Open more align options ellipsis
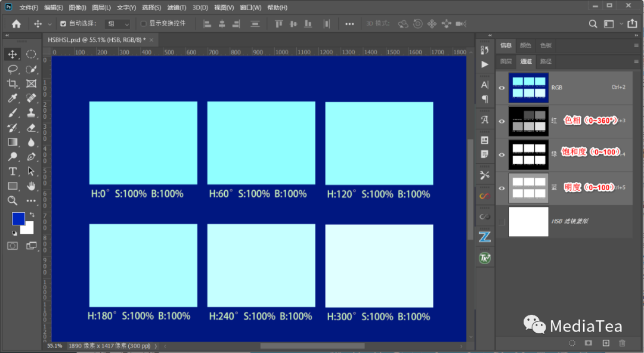 pyautogui.click(x=349, y=24)
